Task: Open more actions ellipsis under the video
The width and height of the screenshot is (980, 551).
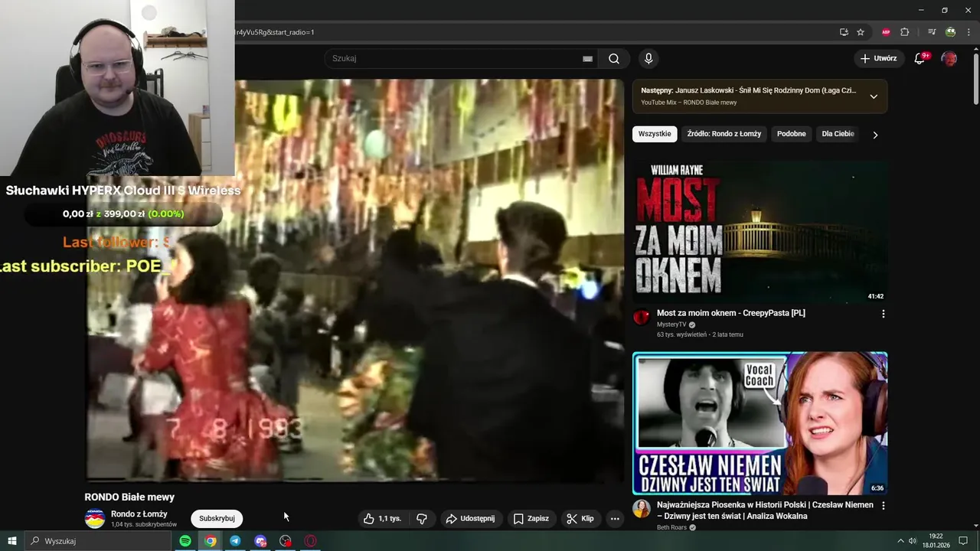Action: point(614,518)
